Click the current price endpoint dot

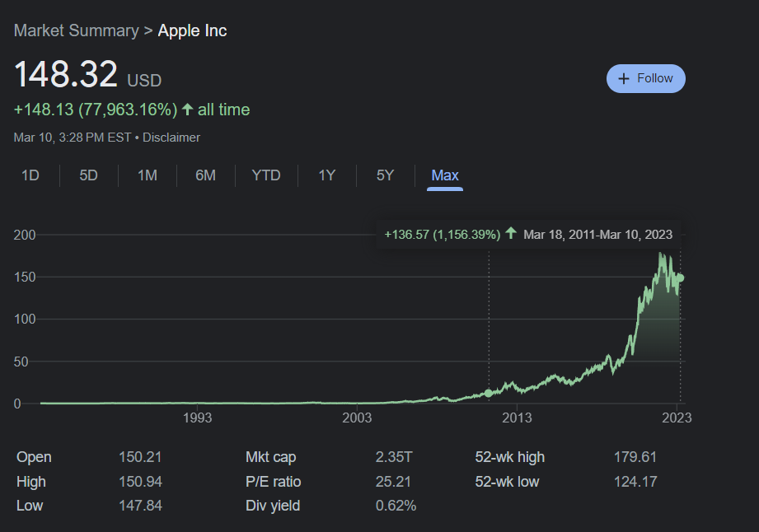pos(681,278)
